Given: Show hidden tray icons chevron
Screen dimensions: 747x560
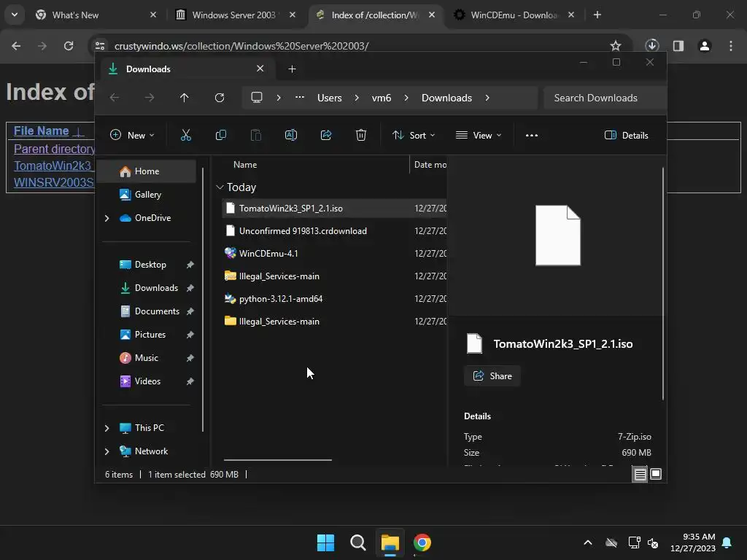Looking at the screenshot, I should pos(588,542).
